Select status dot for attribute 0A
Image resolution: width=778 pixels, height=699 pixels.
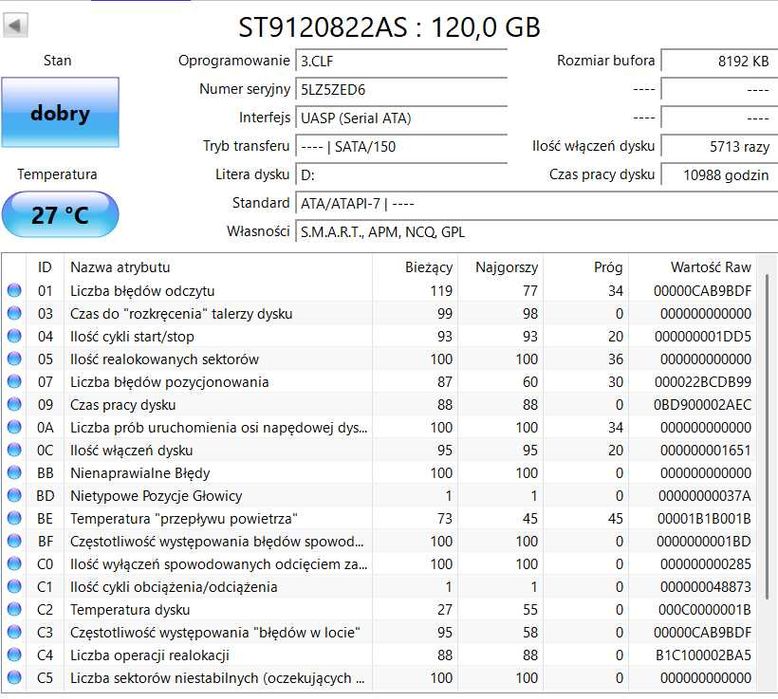tap(14, 427)
